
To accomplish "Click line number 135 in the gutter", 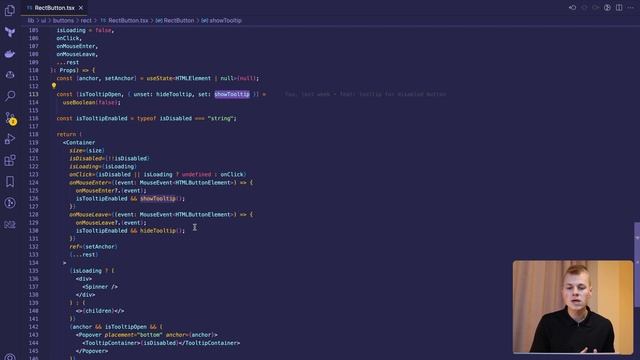I will click(x=33, y=271).
